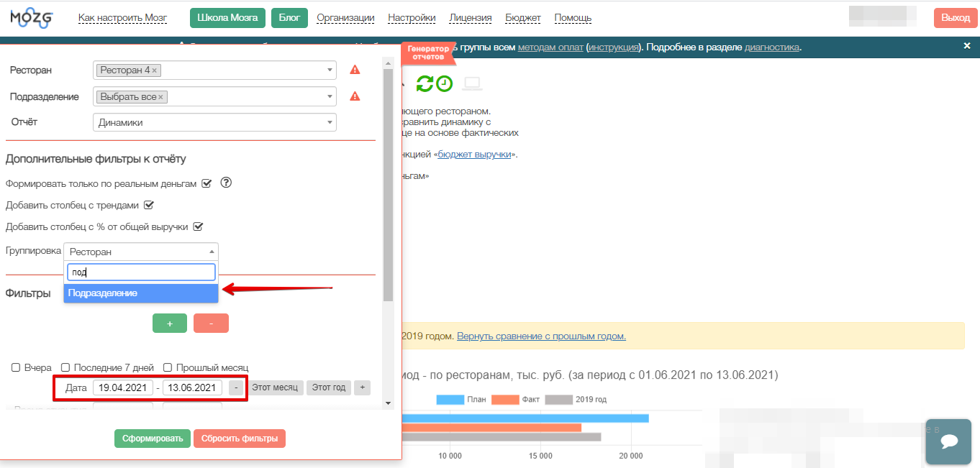Viewport: 980px width, 468px height.
Task: Click warning triangle next to Ресторан field
Action: 355,70
